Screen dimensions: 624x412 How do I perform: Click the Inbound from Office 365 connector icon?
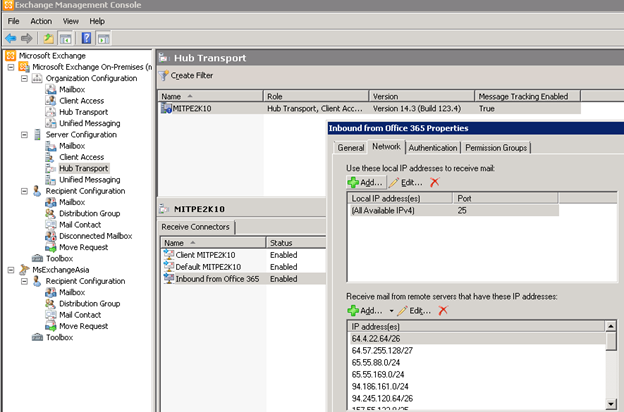(x=169, y=279)
